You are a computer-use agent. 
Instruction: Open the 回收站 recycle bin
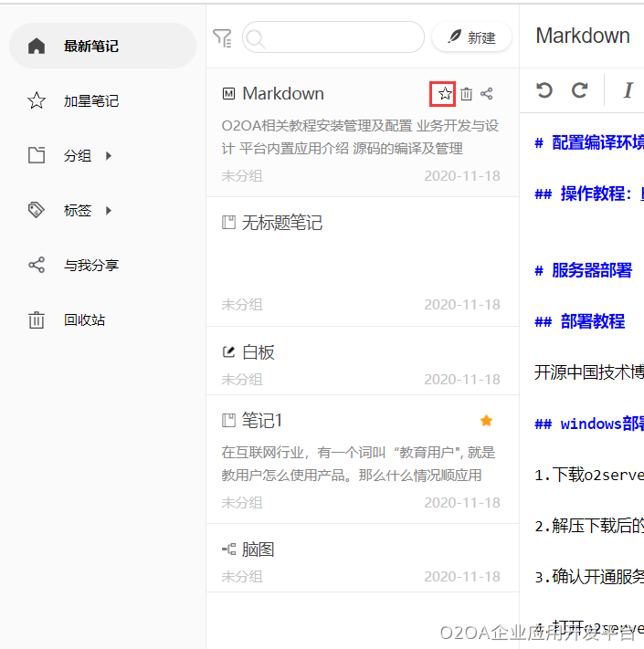(84, 320)
